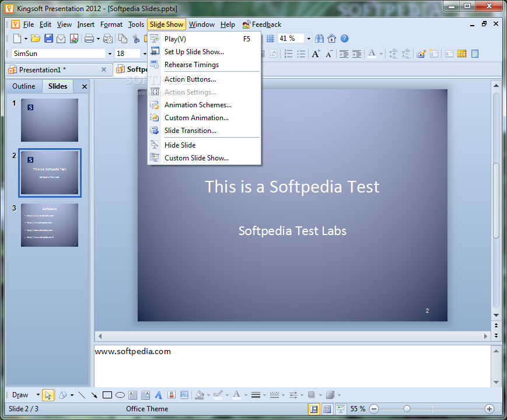
Task: Open the Line Color dropdown arrow
Action: coord(227,395)
